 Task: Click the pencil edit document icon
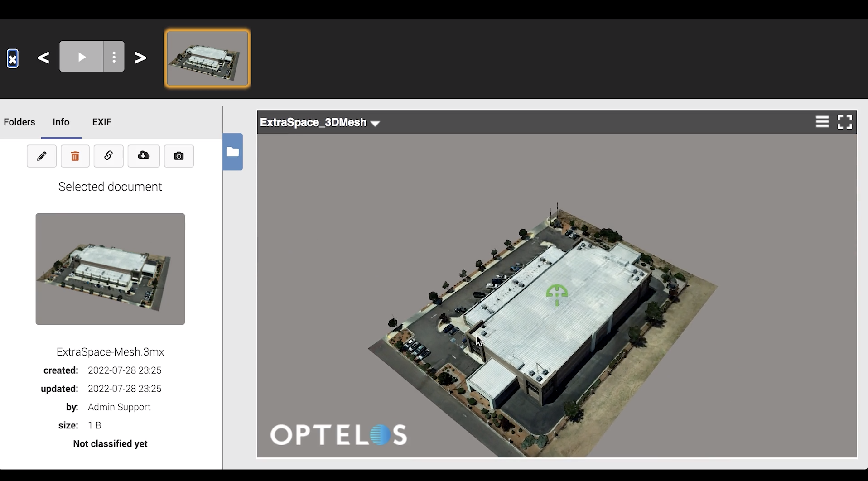[42, 156]
